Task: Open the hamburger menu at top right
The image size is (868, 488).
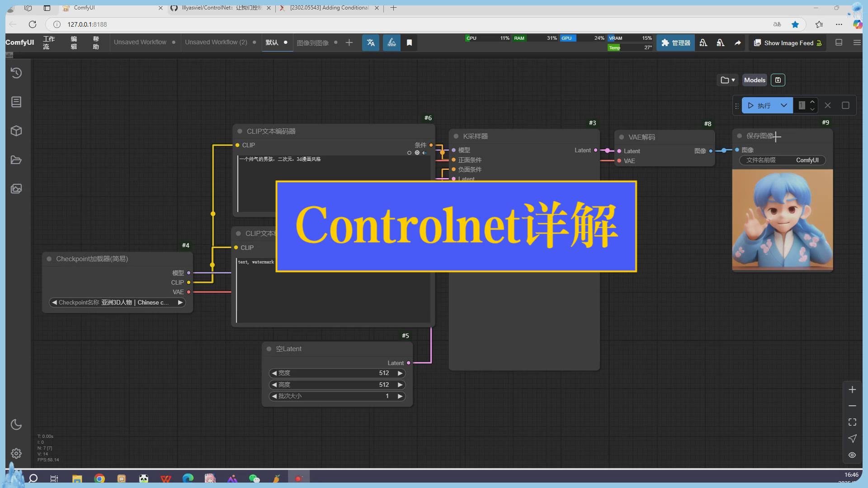Action: coord(857,42)
